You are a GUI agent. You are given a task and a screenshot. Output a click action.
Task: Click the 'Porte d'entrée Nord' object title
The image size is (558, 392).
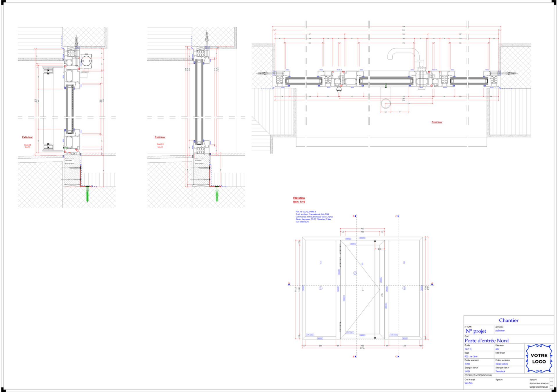(x=486, y=341)
